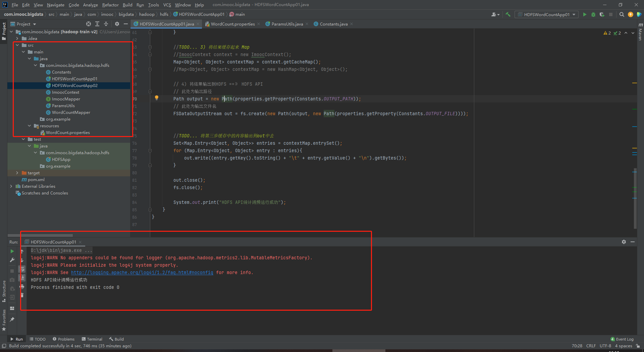The width and height of the screenshot is (644, 352).
Task: Open the HDFSWordCountApp01 run configuration dropdown
Action: pos(546,14)
